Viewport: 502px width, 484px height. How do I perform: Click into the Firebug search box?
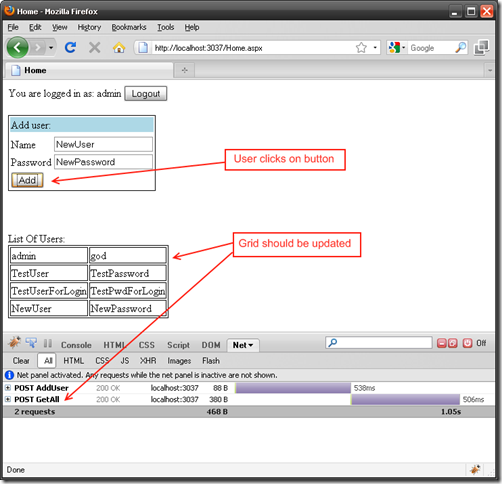coord(379,343)
